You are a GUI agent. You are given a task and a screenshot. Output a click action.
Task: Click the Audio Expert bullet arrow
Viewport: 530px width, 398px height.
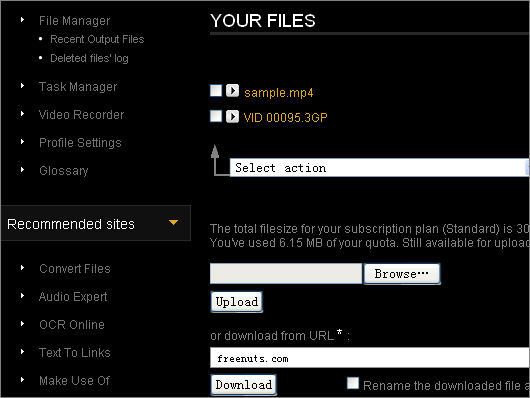[22, 296]
